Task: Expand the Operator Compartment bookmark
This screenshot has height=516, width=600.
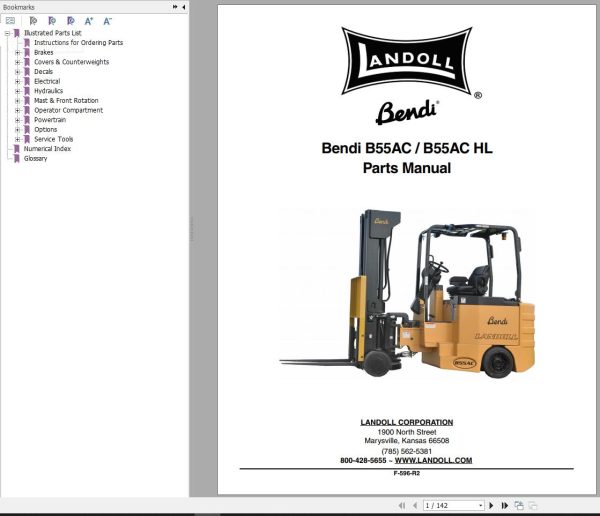Action: 17,110
